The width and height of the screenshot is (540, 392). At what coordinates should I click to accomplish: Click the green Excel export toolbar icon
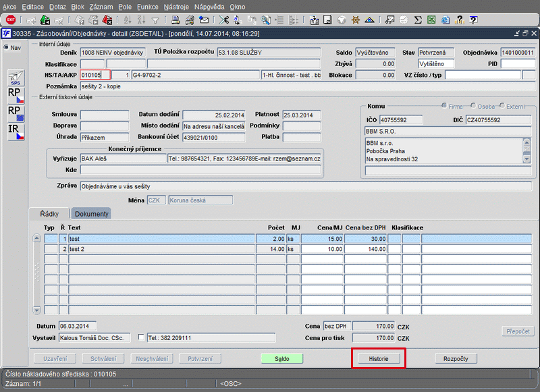click(431, 20)
